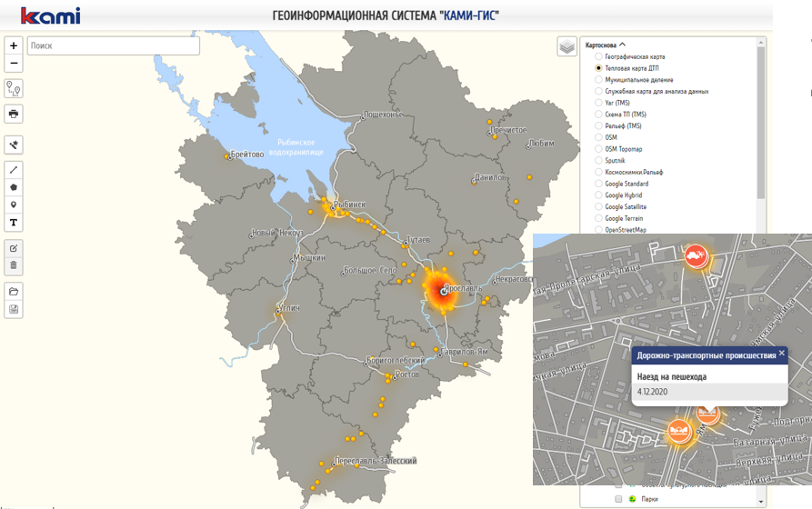Select Рельеф (TMS) basemap
Viewport: 812px width, 509px height.
click(598, 125)
